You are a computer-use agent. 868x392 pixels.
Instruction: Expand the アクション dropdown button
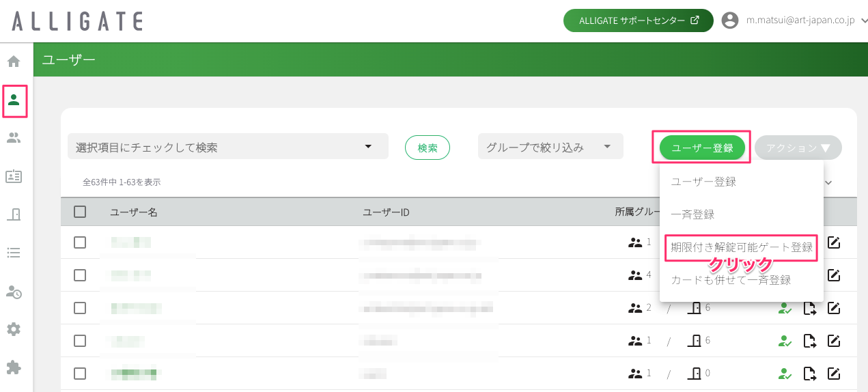click(798, 148)
